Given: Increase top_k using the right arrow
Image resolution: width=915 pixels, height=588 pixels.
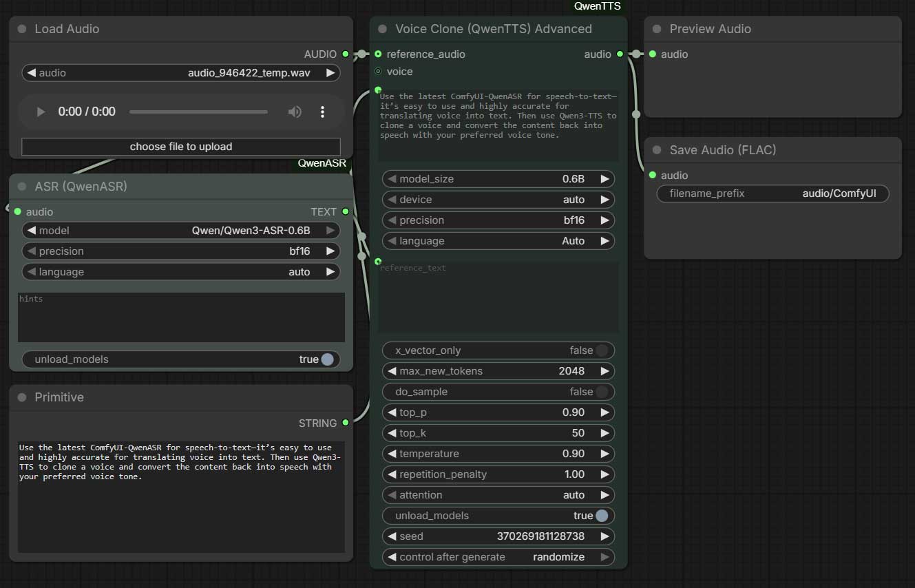Looking at the screenshot, I should pyautogui.click(x=604, y=433).
